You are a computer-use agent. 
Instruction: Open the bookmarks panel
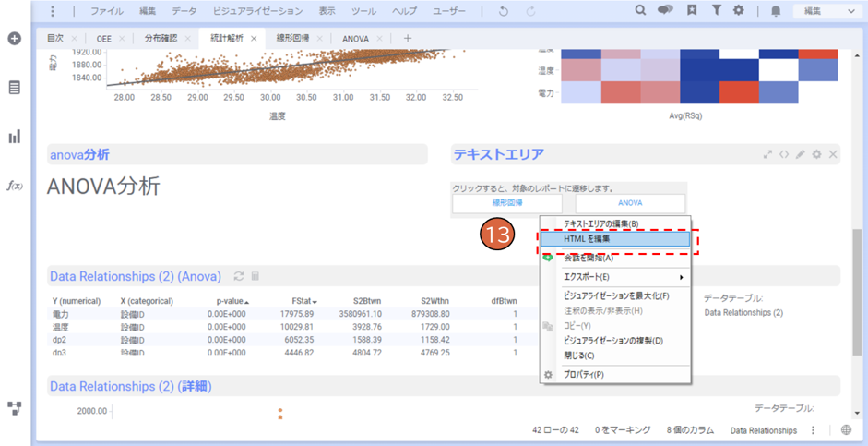(692, 10)
